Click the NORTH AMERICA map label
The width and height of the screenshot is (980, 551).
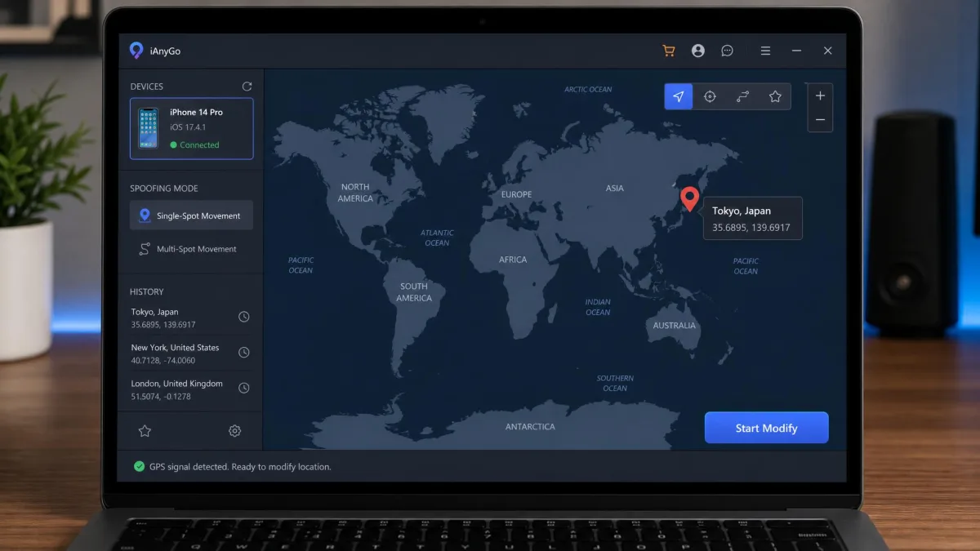(355, 193)
